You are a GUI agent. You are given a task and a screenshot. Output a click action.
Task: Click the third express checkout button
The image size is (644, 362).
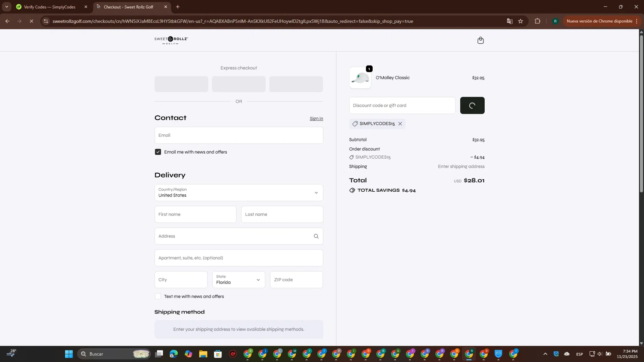[x=296, y=84]
